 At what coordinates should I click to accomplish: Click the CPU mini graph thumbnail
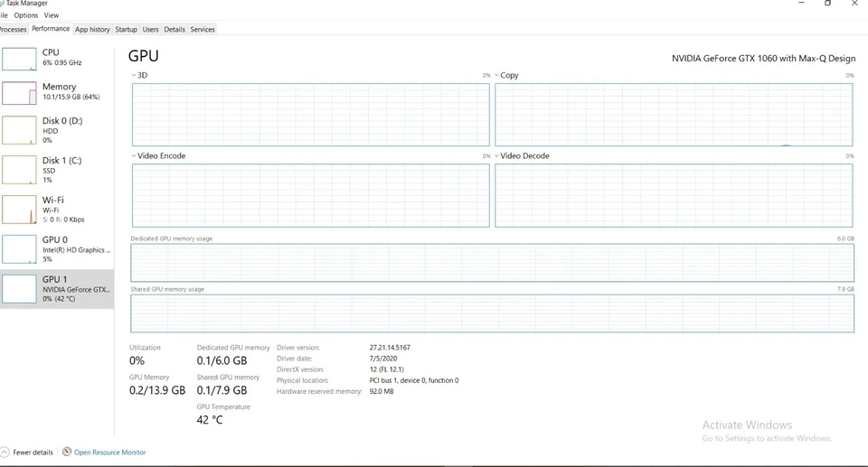point(19,59)
